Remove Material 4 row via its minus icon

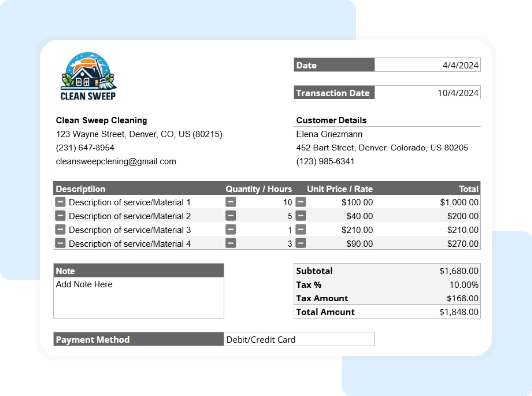(60, 243)
